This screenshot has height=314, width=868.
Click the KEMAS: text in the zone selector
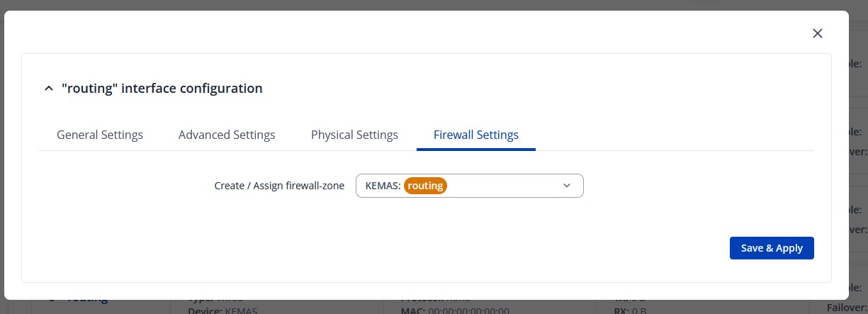click(x=383, y=186)
